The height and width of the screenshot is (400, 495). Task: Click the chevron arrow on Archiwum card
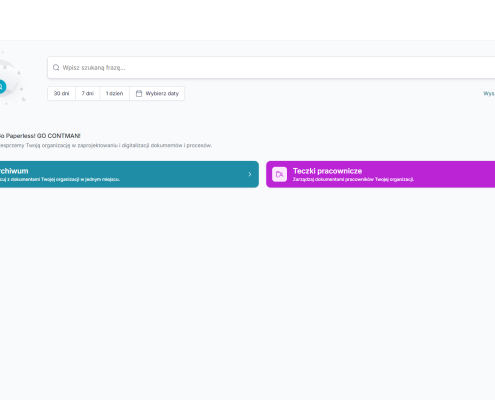(250, 174)
